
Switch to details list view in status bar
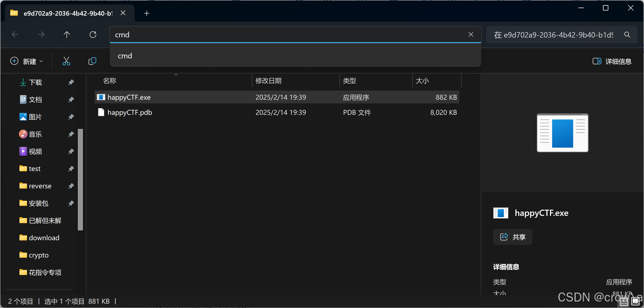pyautogui.click(x=624, y=301)
